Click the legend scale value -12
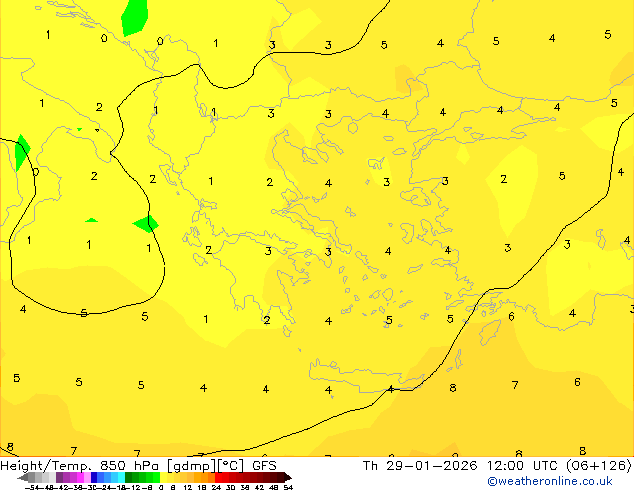The width and height of the screenshot is (634, 490). [x=135, y=487]
